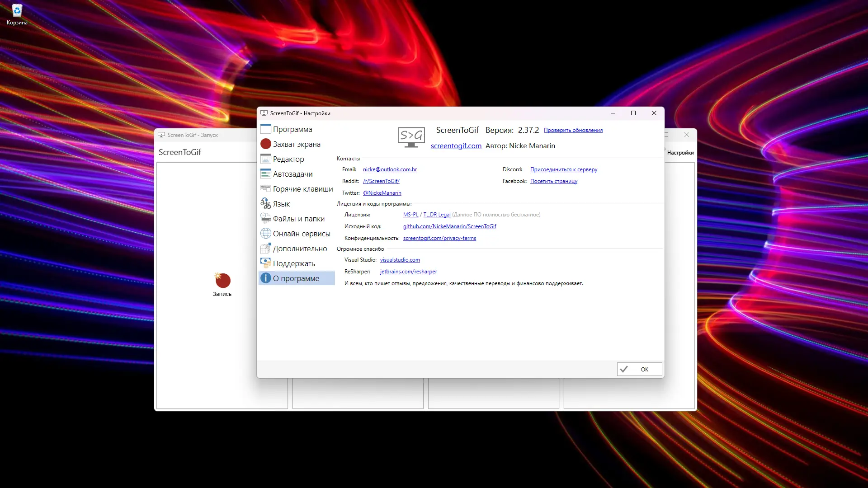Viewport: 868px width, 488px height.
Task: Select the Онлайн сервисы globe icon
Action: click(266, 234)
